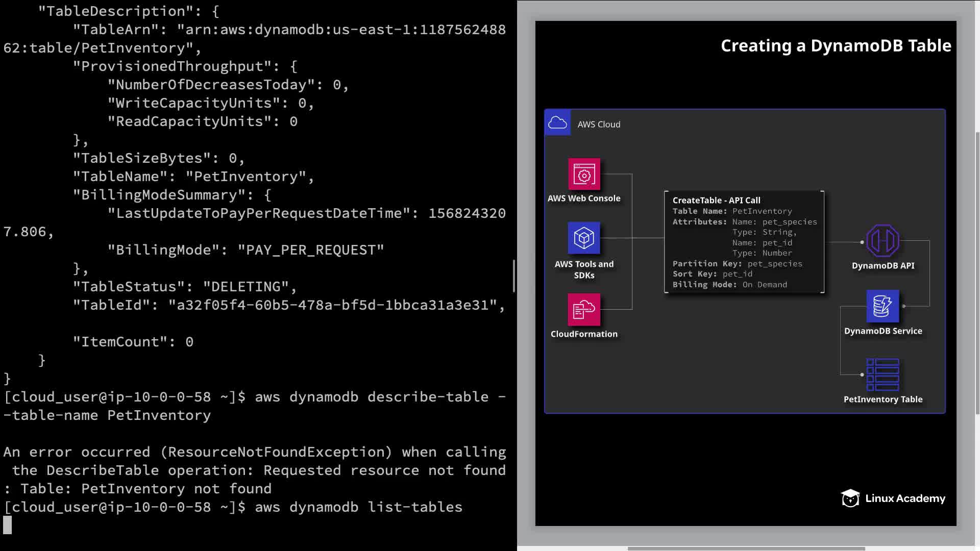Select the CloudFormation icon
The width and height of the screenshot is (980, 551).
584,309
